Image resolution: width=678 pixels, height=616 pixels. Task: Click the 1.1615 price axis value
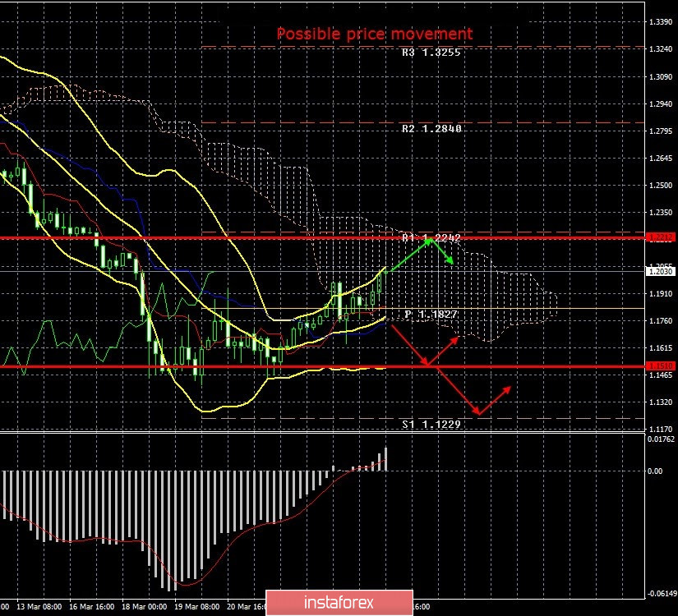[x=661, y=348]
